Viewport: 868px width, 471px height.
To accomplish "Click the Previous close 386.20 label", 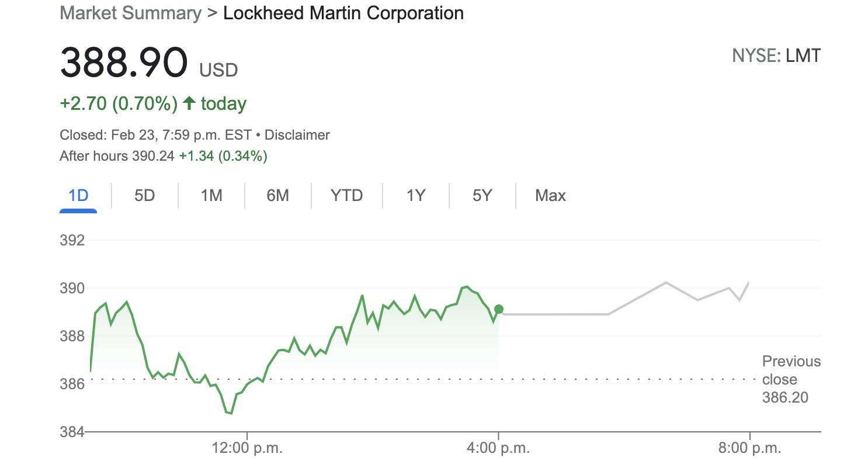I will point(791,379).
